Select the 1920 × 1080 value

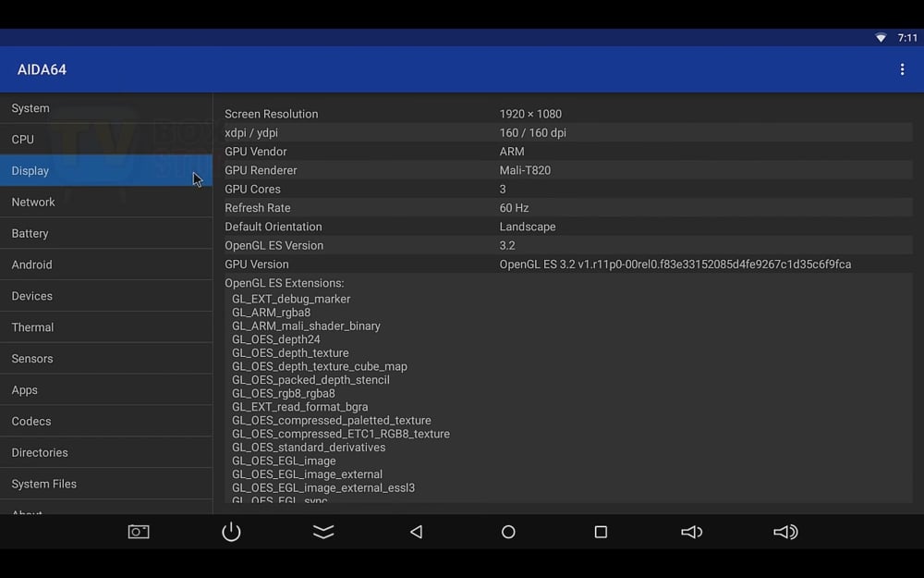point(530,114)
